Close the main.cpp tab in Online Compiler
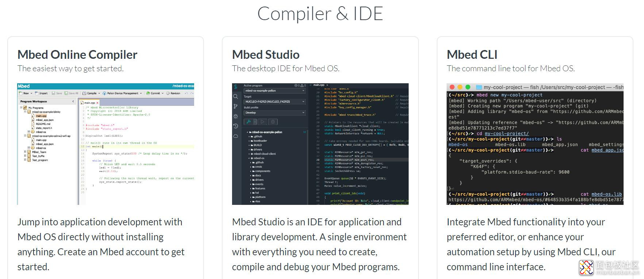The image size is (644, 279). (97, 103)
